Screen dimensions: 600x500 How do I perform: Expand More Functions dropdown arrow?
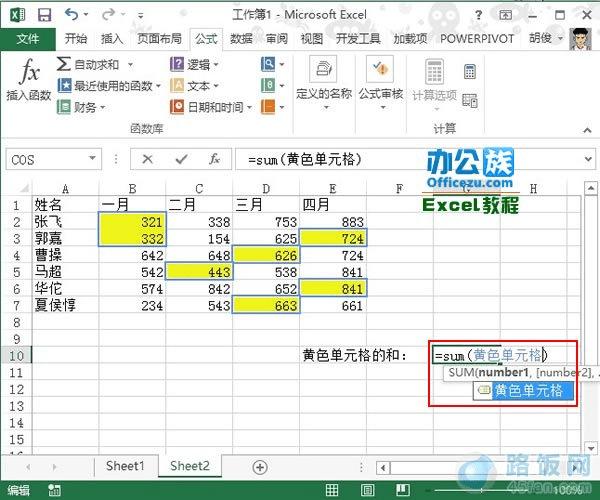pos(282,107)
